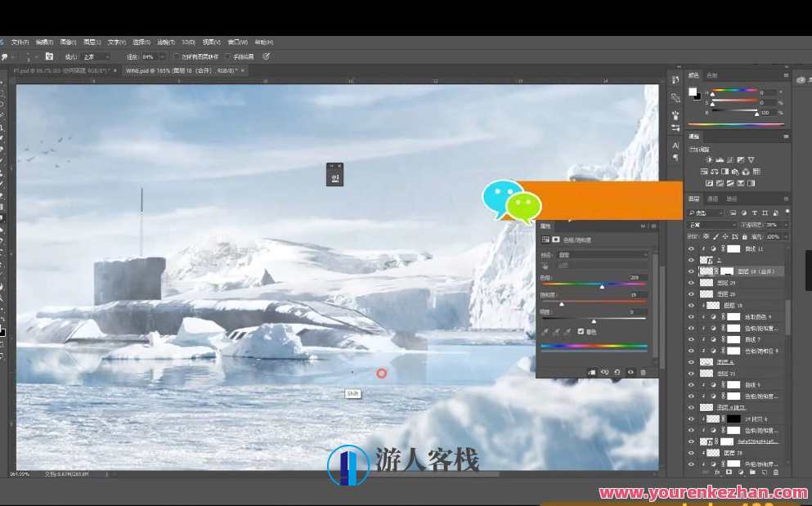This screenshot has height=506, width=812.
Task: Click the Character panel icon in dock
Action: pyautogui.click(x=675, y=145)
